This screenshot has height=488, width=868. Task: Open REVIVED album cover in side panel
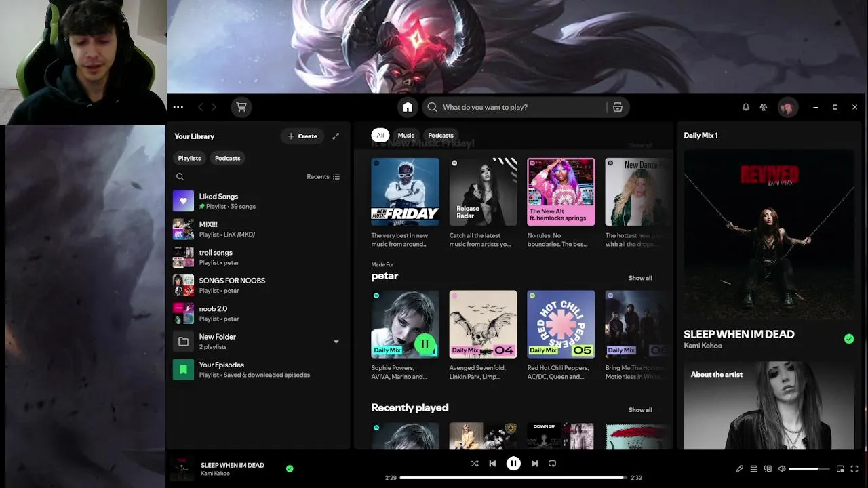(769, 235)
